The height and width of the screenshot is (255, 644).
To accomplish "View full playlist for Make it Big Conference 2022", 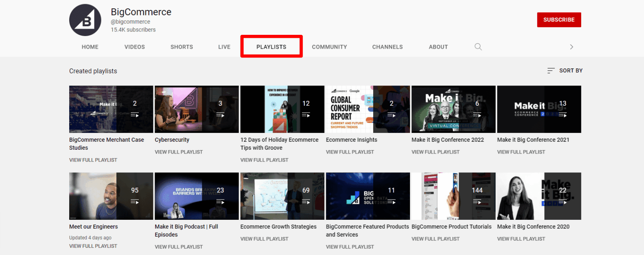I will 435,152.
